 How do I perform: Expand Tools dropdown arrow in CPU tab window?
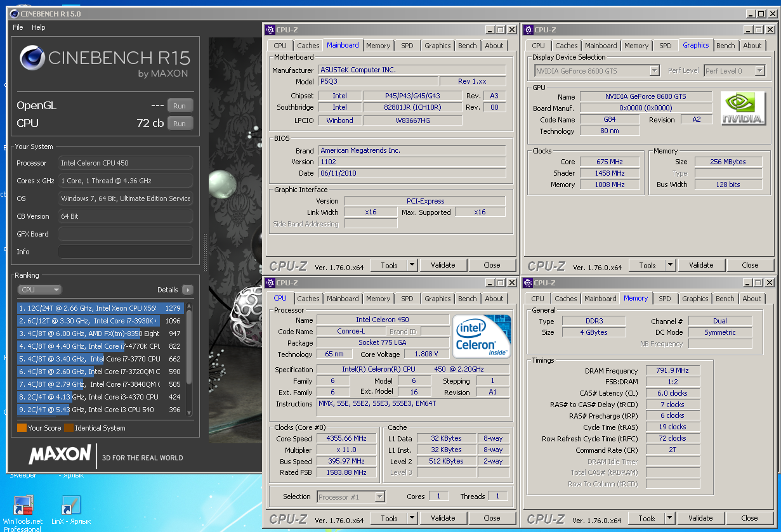tap(412, 518)
